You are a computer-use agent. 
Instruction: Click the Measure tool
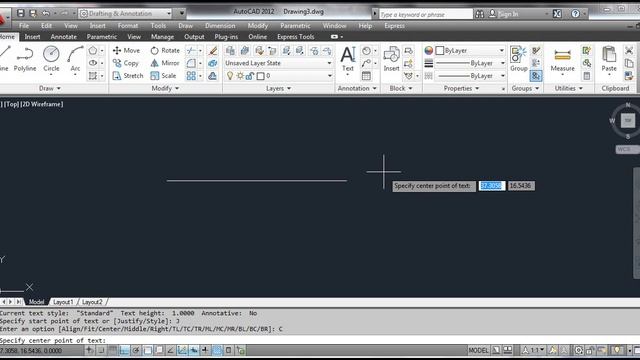[x=562, y=59]
